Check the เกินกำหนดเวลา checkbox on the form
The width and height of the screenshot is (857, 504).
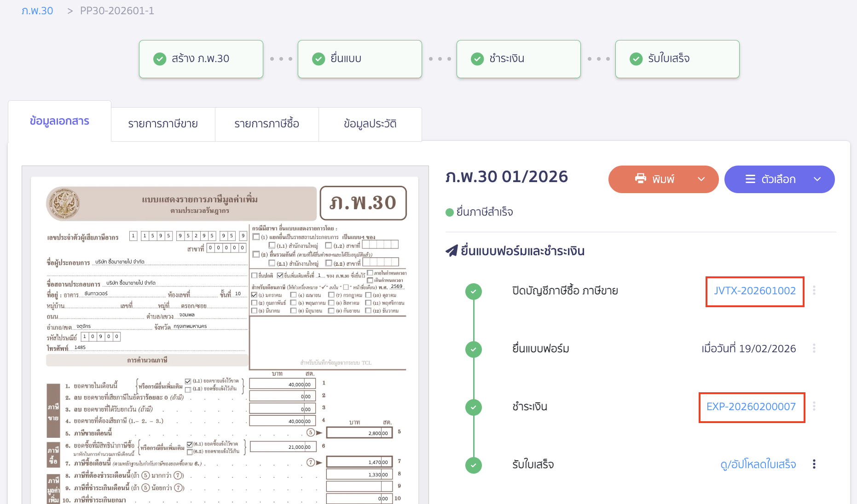370,280
